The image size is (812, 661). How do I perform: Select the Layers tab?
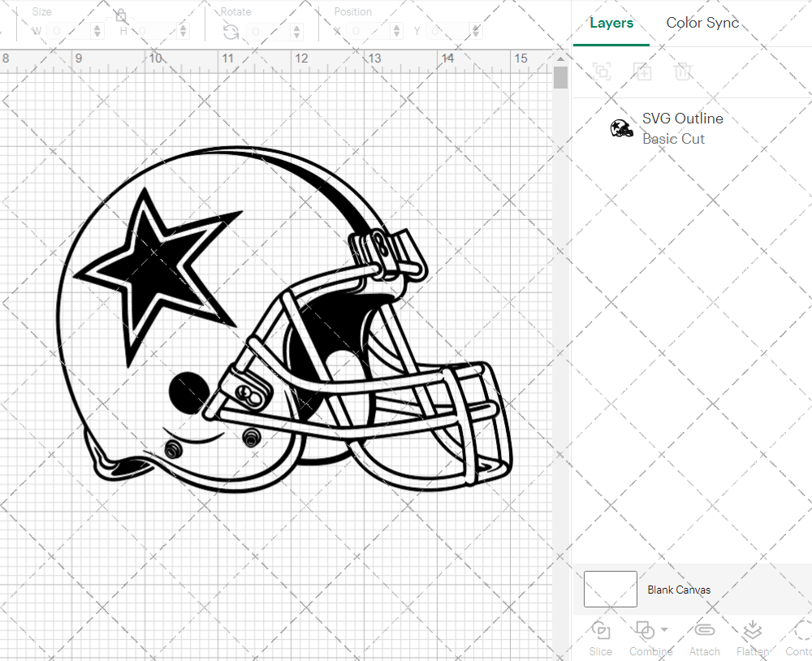point(611,23)
